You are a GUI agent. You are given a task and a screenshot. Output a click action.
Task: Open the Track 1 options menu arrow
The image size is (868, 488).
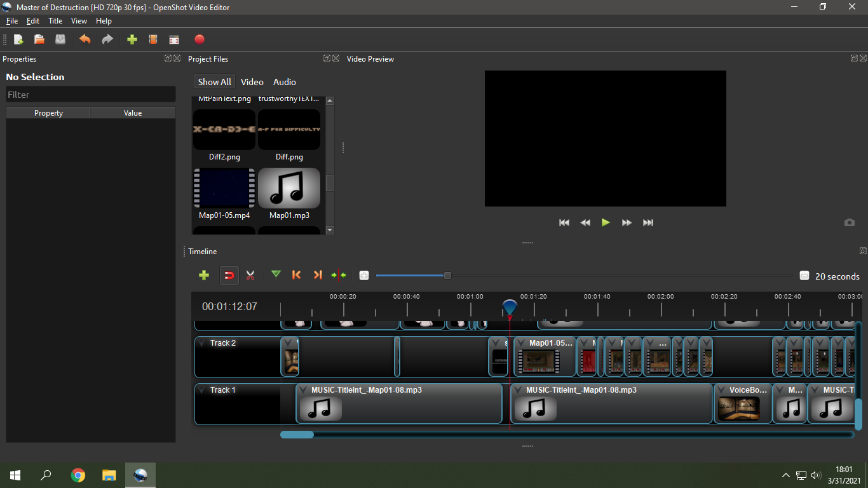pyautogui.click(x=203, y=390)
